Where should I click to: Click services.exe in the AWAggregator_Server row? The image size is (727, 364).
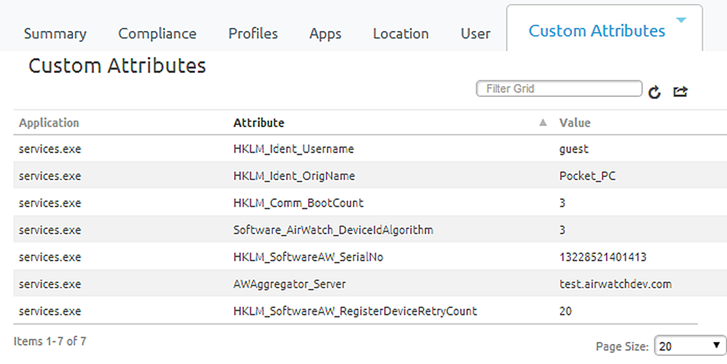click(x=50, y=284)
